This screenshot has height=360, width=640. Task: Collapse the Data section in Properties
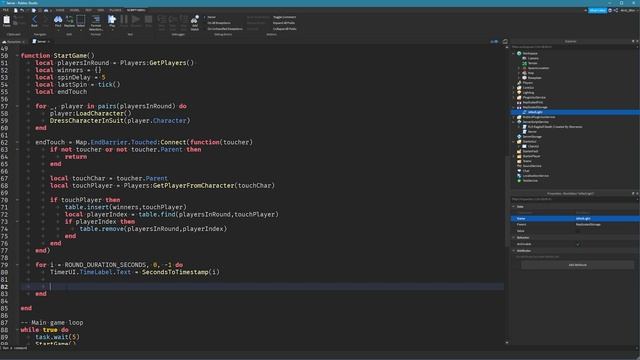point(513,207)
